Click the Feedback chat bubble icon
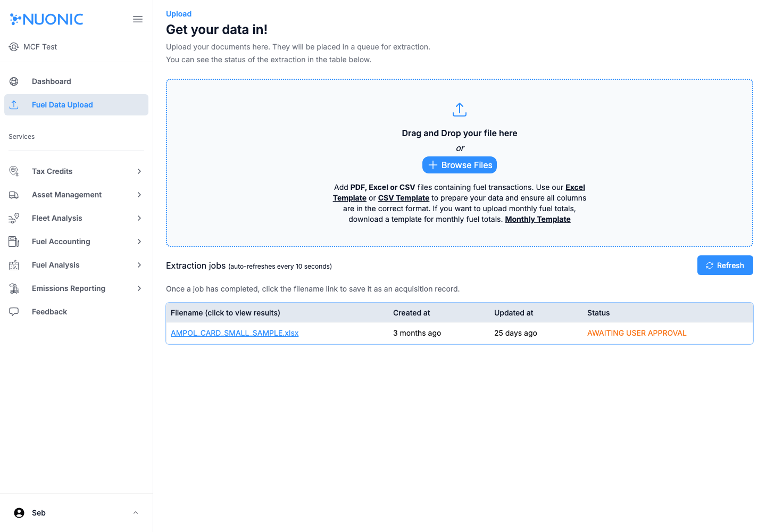Screen dimensions: 766x532 (x=13, y=311)
